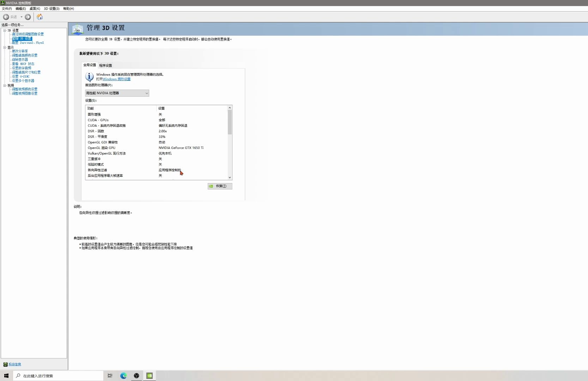
Task: Open OBS Studio from the taskbar
Action: point(137,376)
